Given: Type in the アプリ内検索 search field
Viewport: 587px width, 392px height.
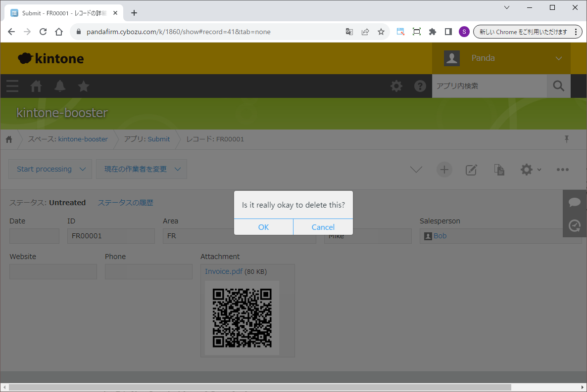Looking at the screenshot, I should coord(489,86).
